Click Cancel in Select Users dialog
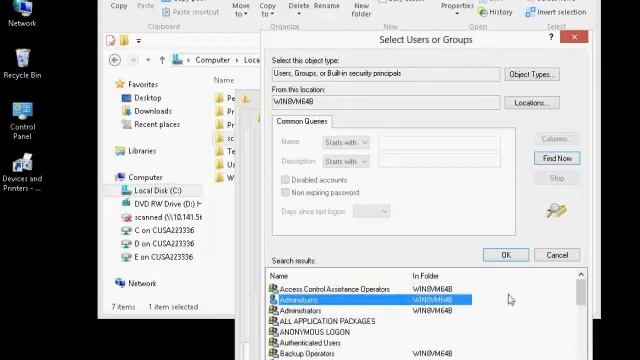640x360 pixels. [557, 255]
